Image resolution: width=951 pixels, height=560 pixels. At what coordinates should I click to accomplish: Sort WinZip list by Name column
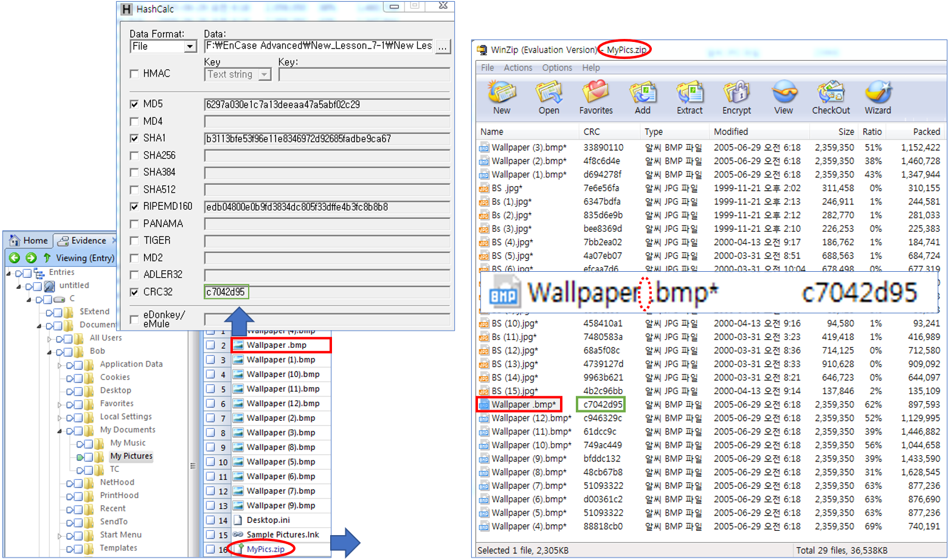(528, 131)
